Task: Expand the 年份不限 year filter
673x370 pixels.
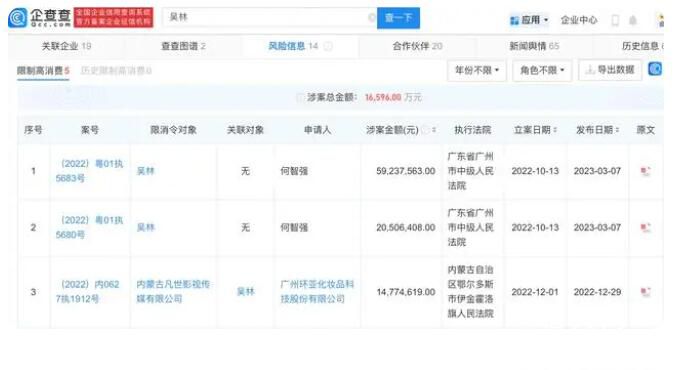Action: point(477,70)
